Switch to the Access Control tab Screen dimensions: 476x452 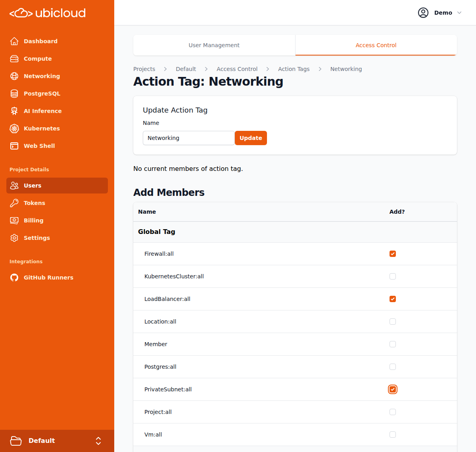pyautogui.click(x=376, y=45)
